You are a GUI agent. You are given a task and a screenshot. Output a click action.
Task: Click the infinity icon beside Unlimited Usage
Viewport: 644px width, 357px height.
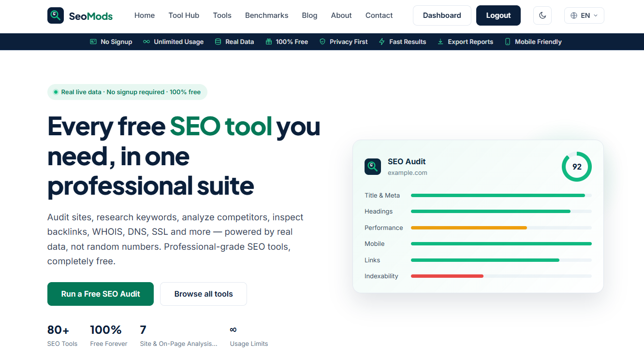[146, 42]
